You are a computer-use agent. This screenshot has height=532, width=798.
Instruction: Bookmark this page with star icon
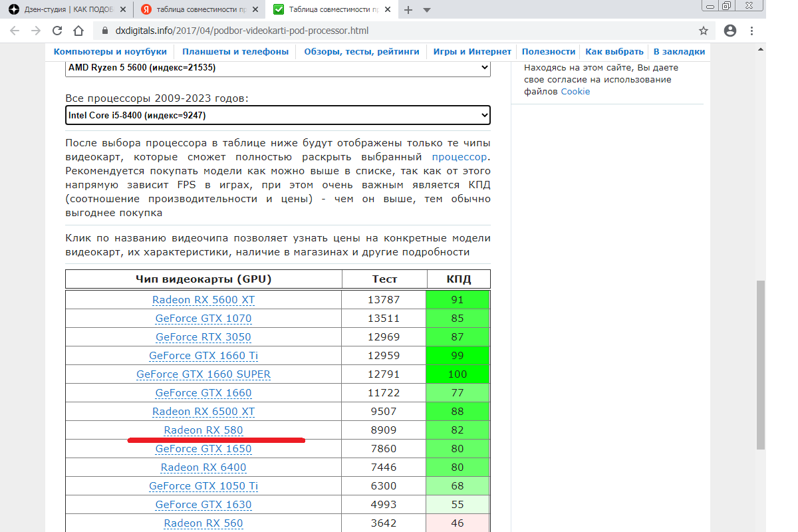coord(704,31)
